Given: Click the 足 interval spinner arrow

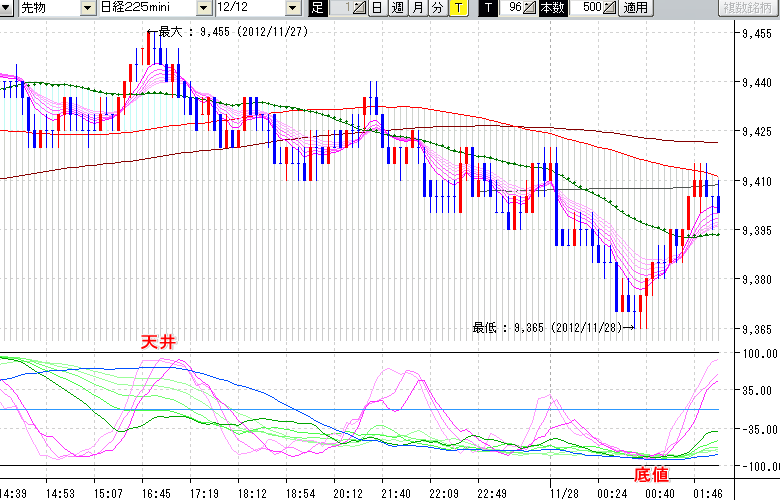Looking at the screenshot, I should click(x=360, y=9).
